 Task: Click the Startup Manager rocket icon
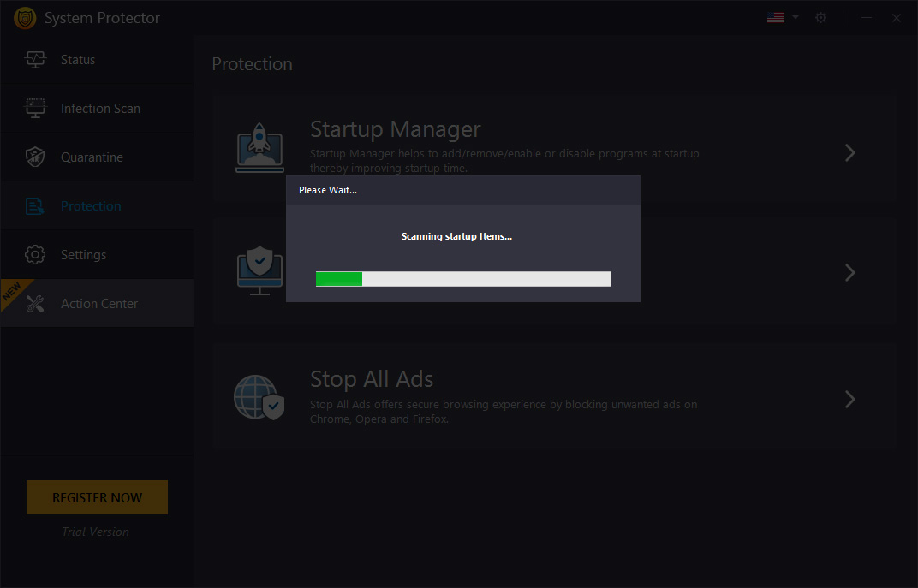pos(259,148)
